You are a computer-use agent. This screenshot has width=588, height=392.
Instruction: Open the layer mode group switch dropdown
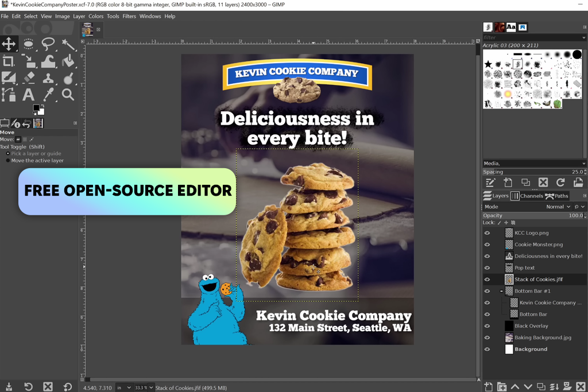pyautogui.click(x=579, y=207)
